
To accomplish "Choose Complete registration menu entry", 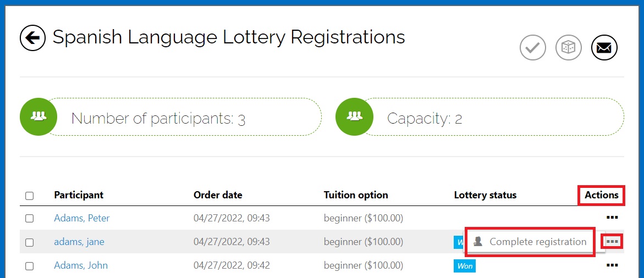I will tap(530, 242).
